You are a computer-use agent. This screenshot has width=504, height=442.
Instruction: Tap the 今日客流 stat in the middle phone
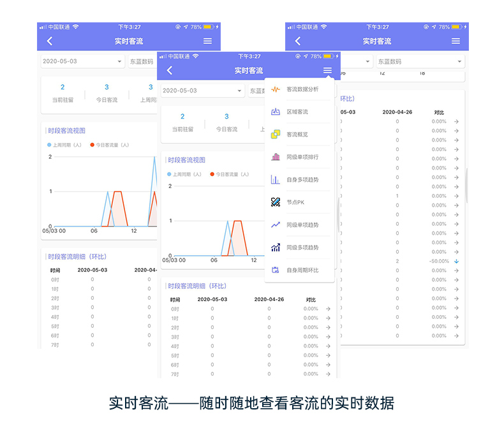tap(226, 123)
